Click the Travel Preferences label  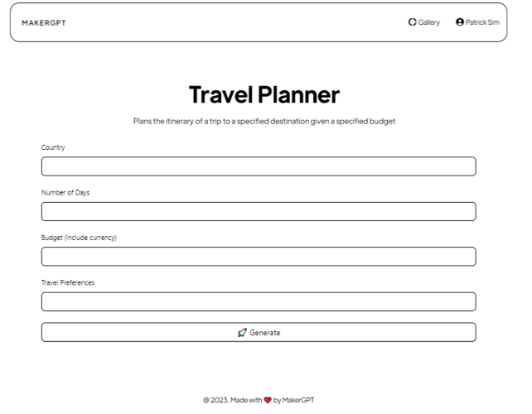[x=68, y=282]
